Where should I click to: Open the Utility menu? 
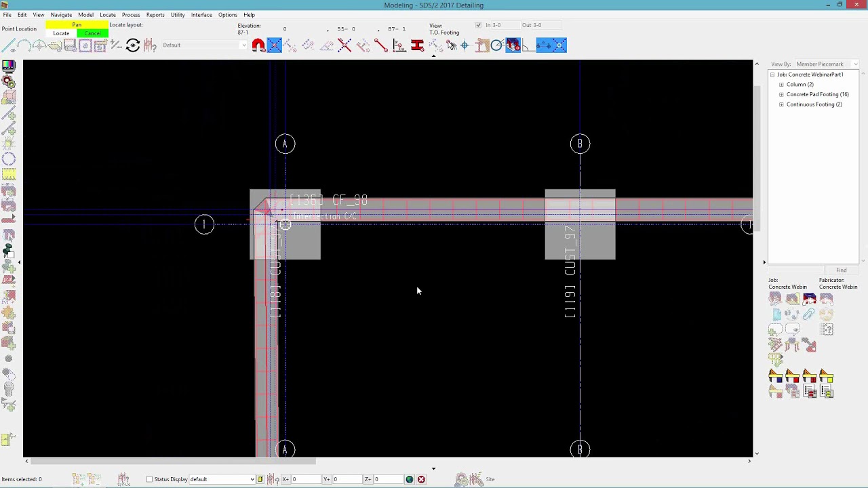coord(178,15)
